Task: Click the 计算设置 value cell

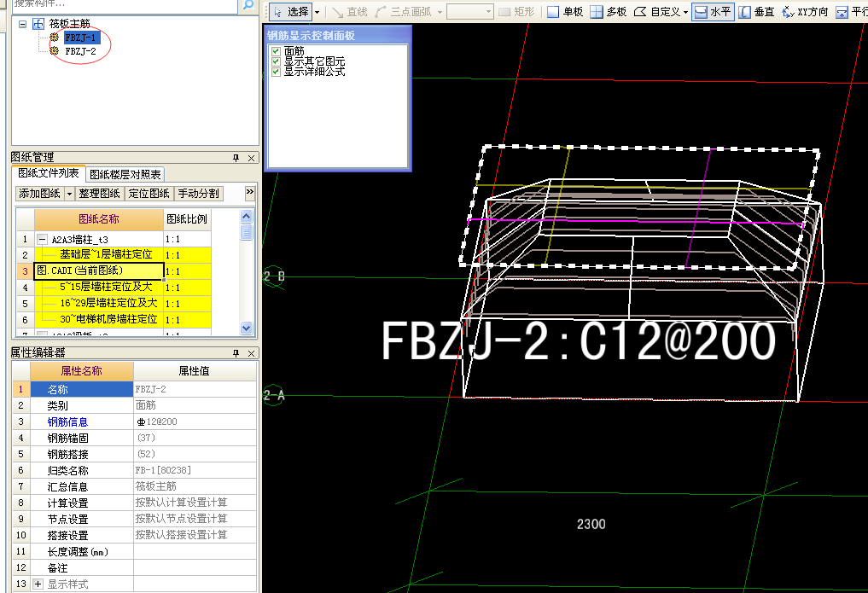Action: (x=195, y=503)
